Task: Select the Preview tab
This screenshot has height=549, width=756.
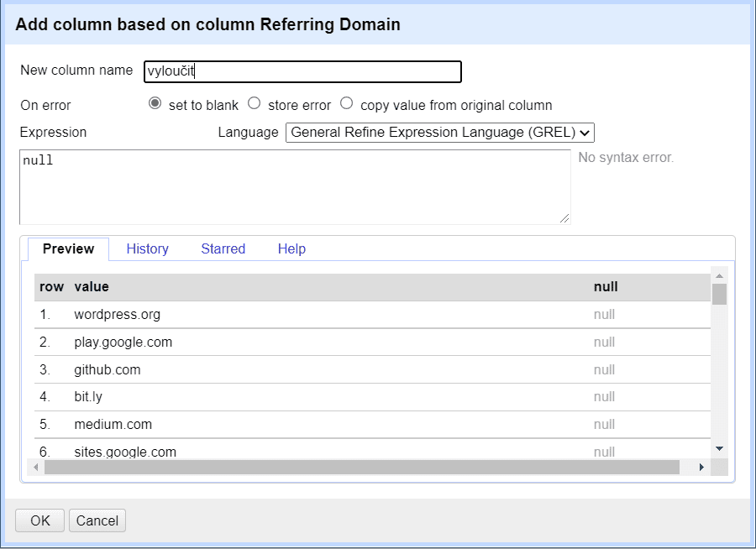Action: pos(68,248)
